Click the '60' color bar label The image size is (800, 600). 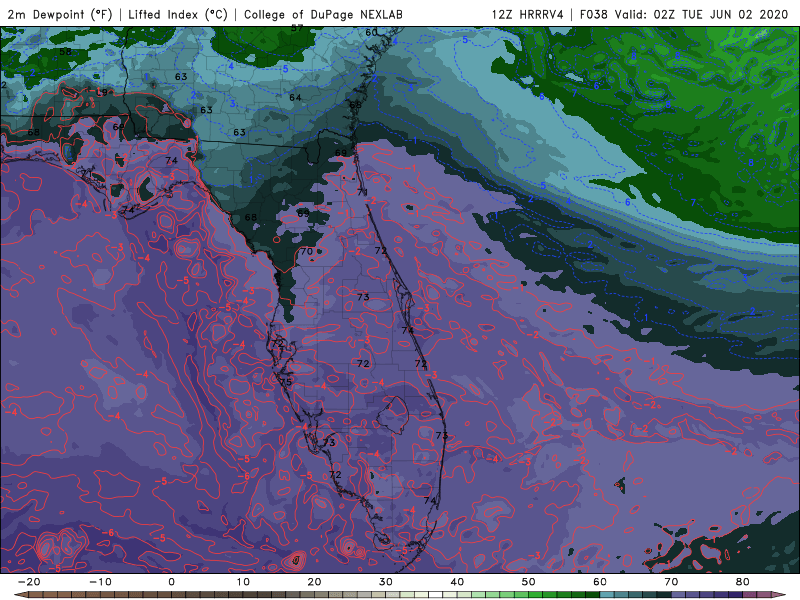coord(600,582)
